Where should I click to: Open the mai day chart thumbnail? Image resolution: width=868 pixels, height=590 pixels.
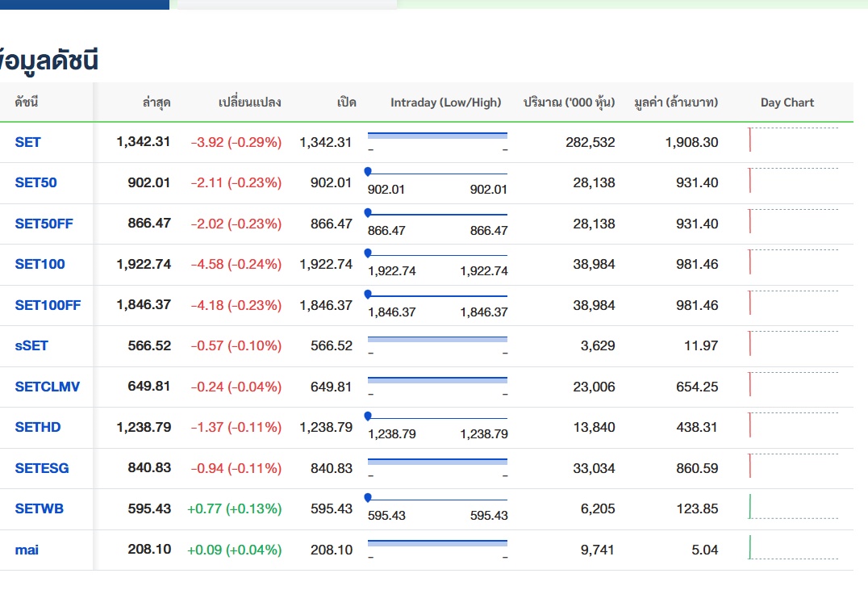pos(792,548)
